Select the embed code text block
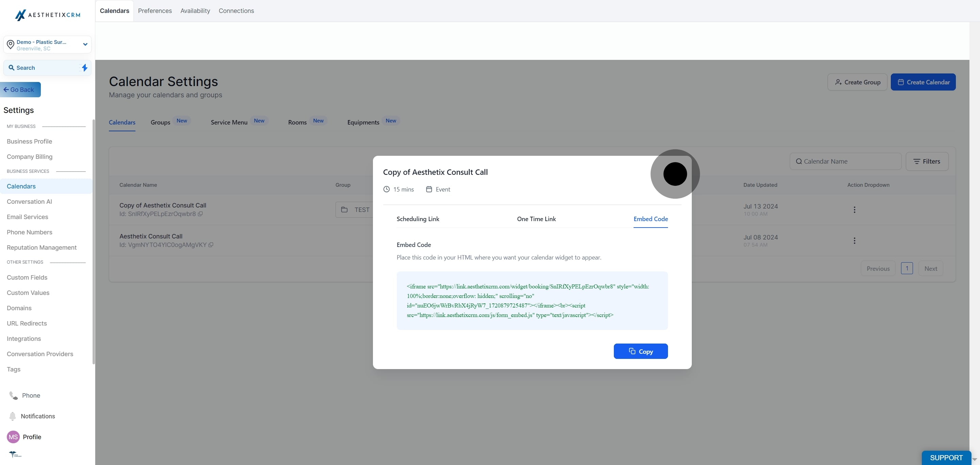Screen dimensions: 980x465 coord(532,301)
